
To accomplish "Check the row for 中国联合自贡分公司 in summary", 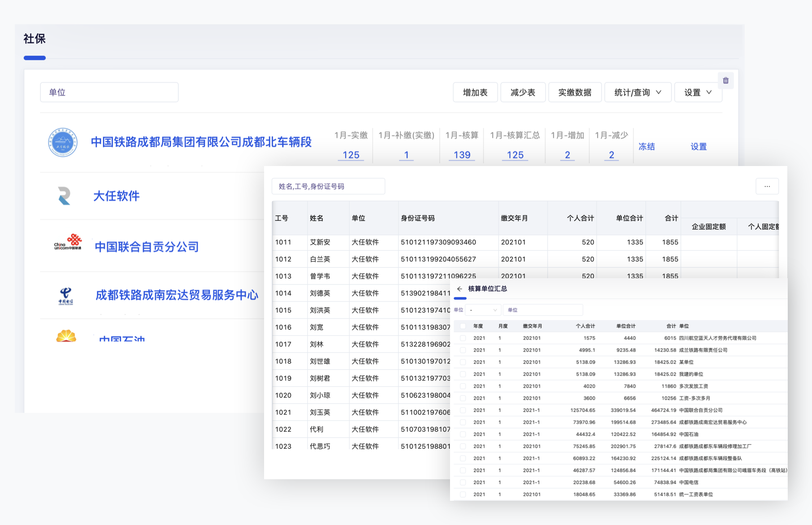I will (x=463, y=411).
